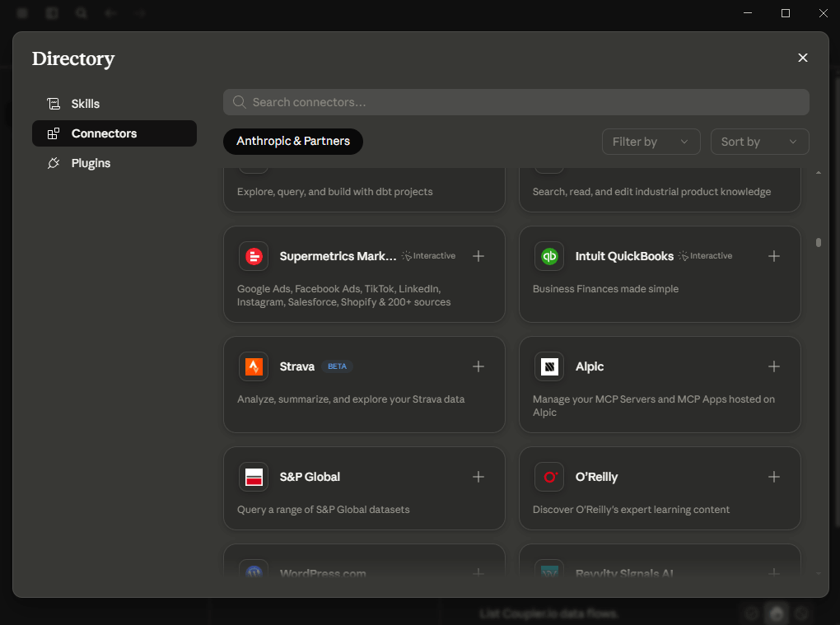Toggle the Anthropic & Partners filter chip
840x625 pixels.
click(x=293, y=142)
